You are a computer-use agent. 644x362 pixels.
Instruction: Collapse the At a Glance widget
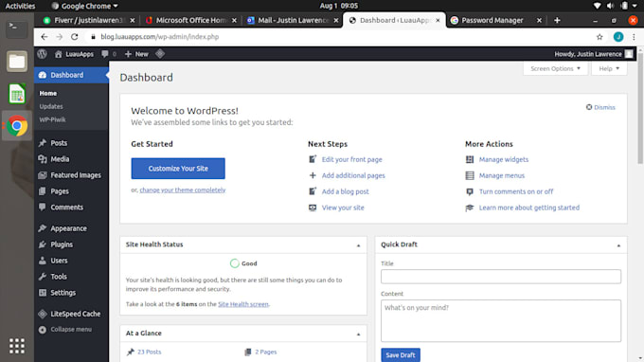tap(358, 335)
